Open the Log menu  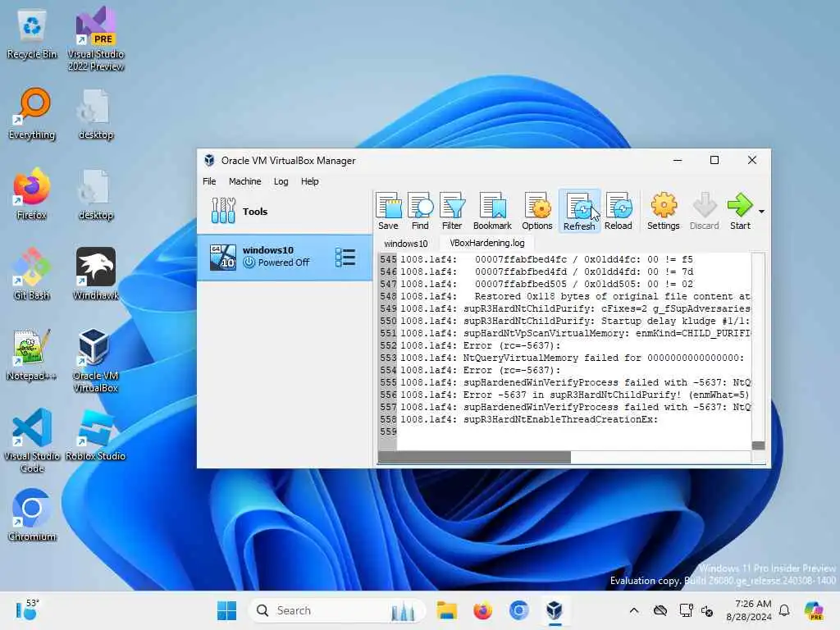[281, 181]
